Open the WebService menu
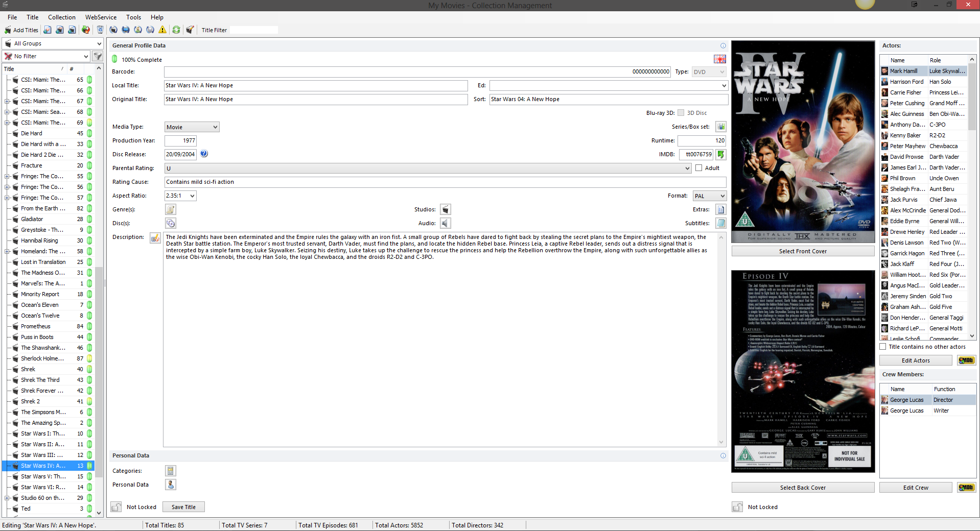 click(101, 17)
